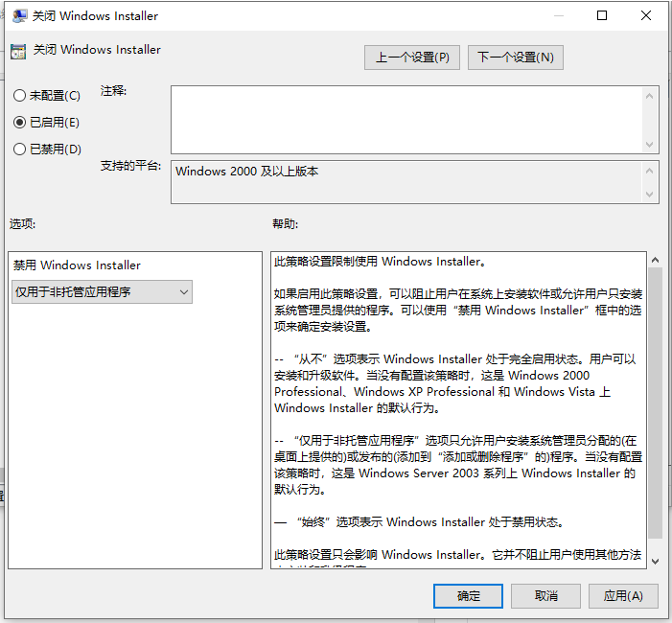Click the 取消 button
Viewport: 672px width, 623px height.
click(x=545, y=595)
